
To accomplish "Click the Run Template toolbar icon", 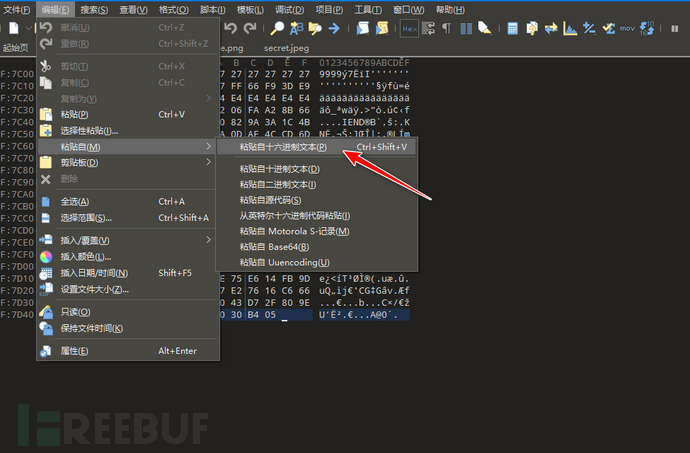I will [382, 29].
